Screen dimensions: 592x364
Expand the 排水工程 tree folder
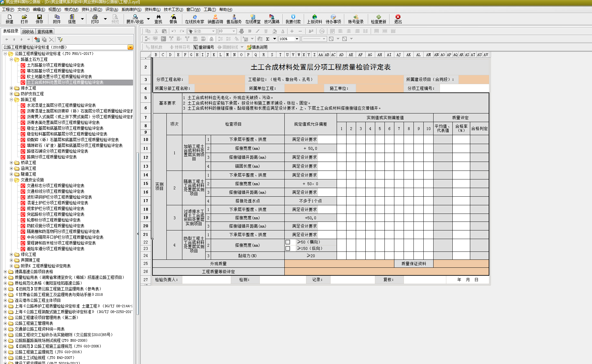click(x=11, y=88)
